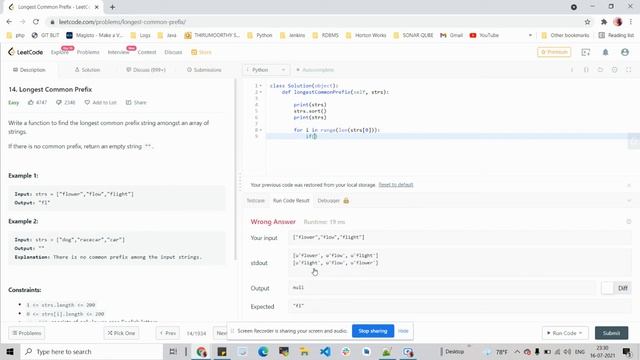Open the Gmail bookmark
The width and height of the screenshot is (640, 360).
click(451, 36)
